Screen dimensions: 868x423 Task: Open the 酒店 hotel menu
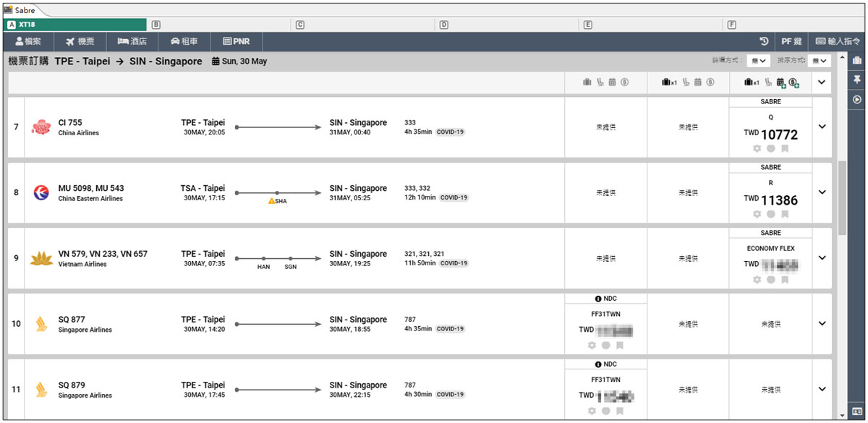131,42
